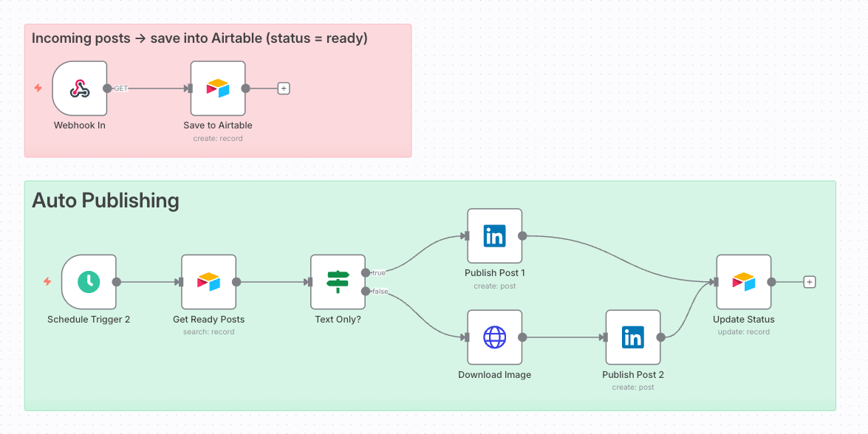The height and width of the screenshot is (434, 868).
Task: Click plus button after Update Status
Action: point(810,282)
